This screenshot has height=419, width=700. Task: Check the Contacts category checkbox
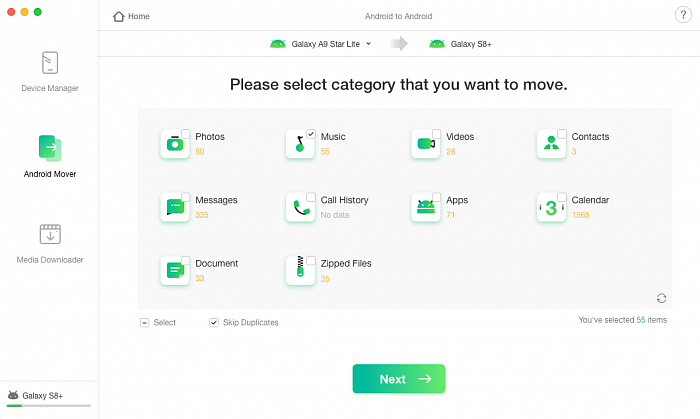(x=562, y=134)
